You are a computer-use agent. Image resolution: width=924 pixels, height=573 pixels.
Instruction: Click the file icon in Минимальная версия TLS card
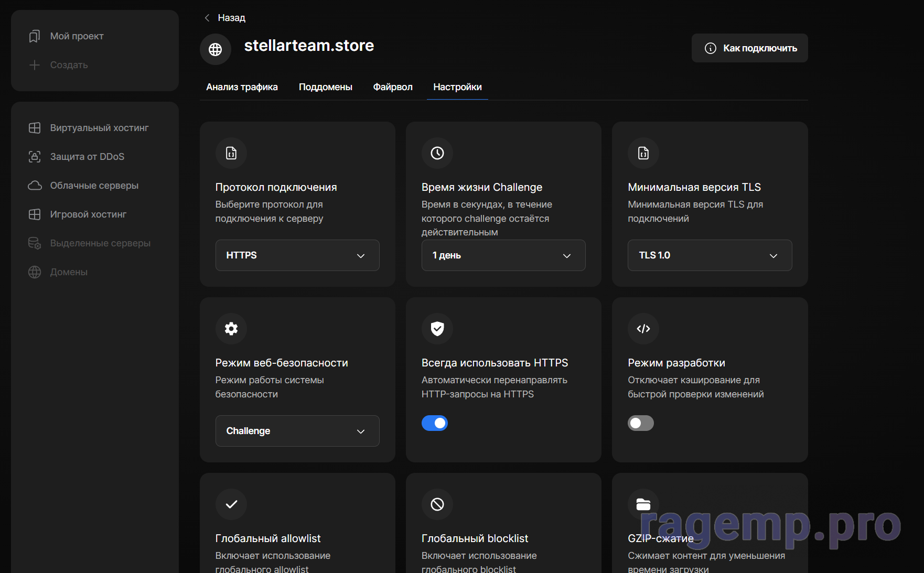click(643, 153)
